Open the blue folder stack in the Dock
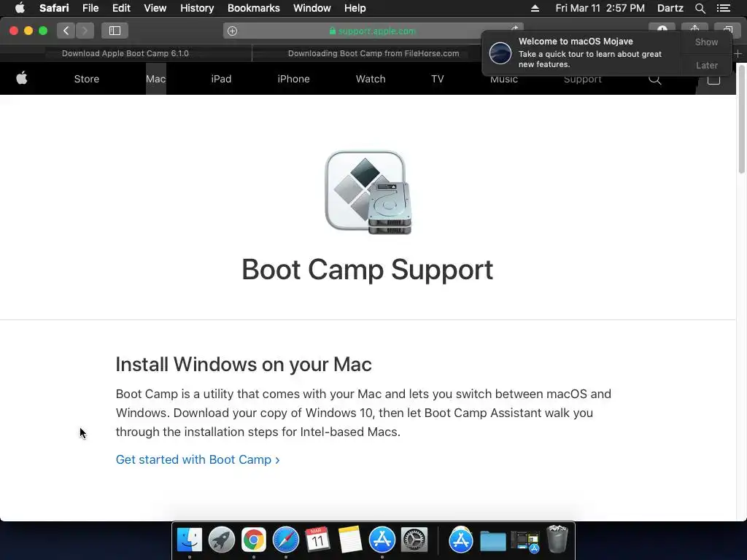 click(x=492, y=542)
